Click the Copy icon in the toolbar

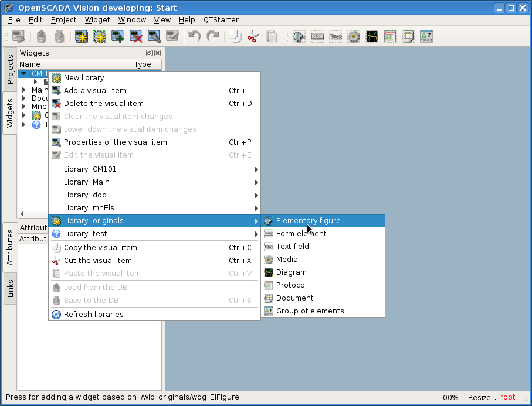(x=235, y=36)
